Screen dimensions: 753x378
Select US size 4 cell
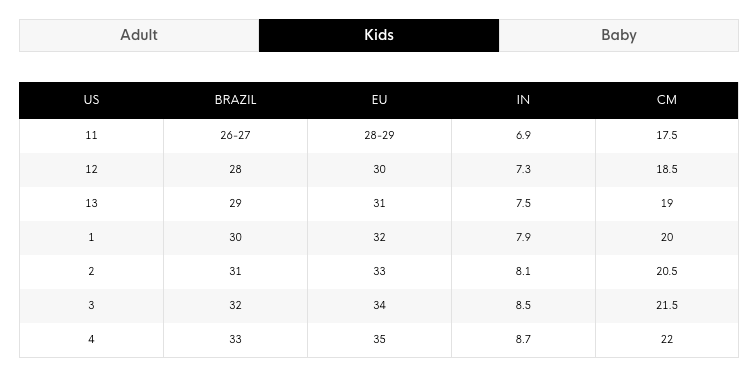[x=91, y=340]
